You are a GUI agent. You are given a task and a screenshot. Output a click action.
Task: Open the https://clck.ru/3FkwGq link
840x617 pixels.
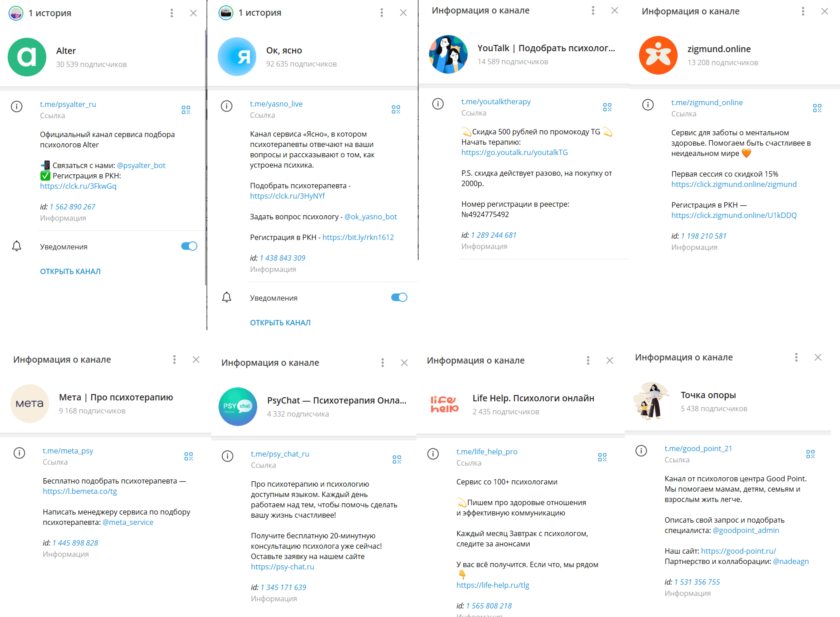(78, 186)
